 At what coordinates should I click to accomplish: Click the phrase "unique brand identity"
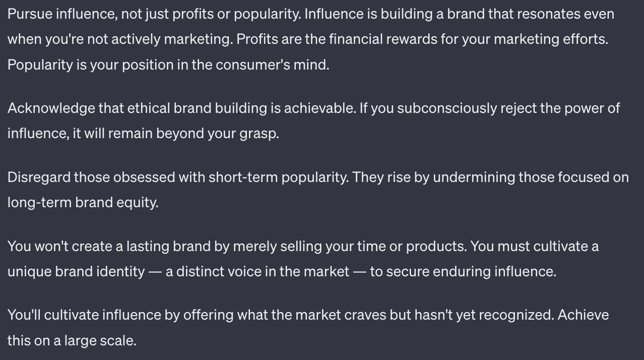(76, 272)
